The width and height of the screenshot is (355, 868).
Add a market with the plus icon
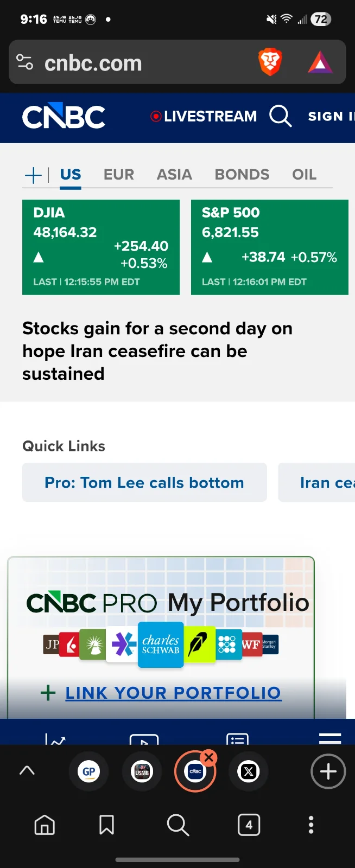[33, 175]
